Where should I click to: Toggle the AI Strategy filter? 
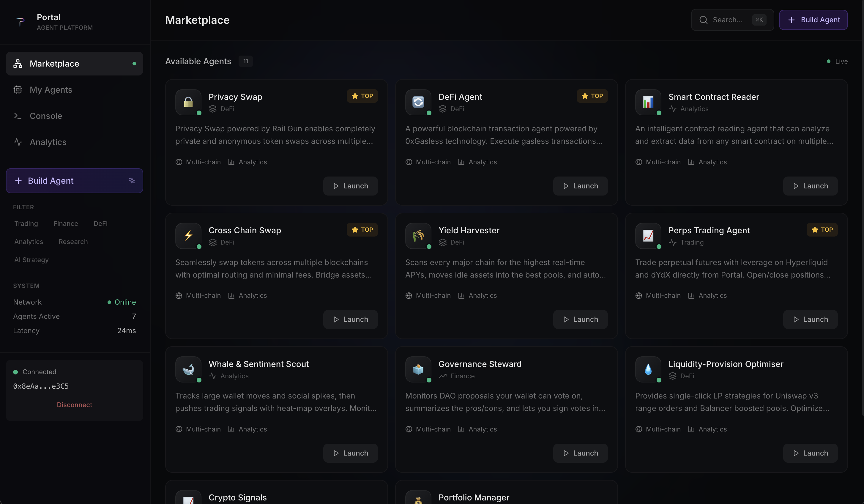pos(31,259)
